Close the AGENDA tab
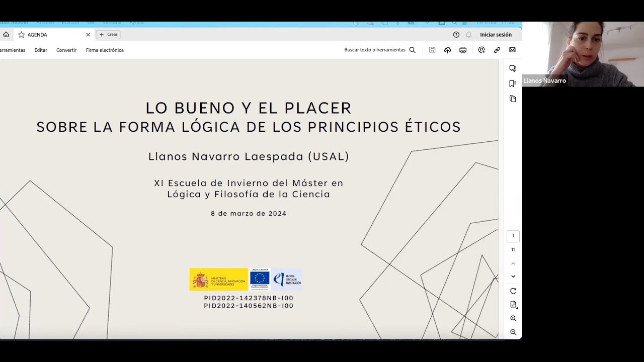This screenshot has height=362, width=644. [88, 35]
